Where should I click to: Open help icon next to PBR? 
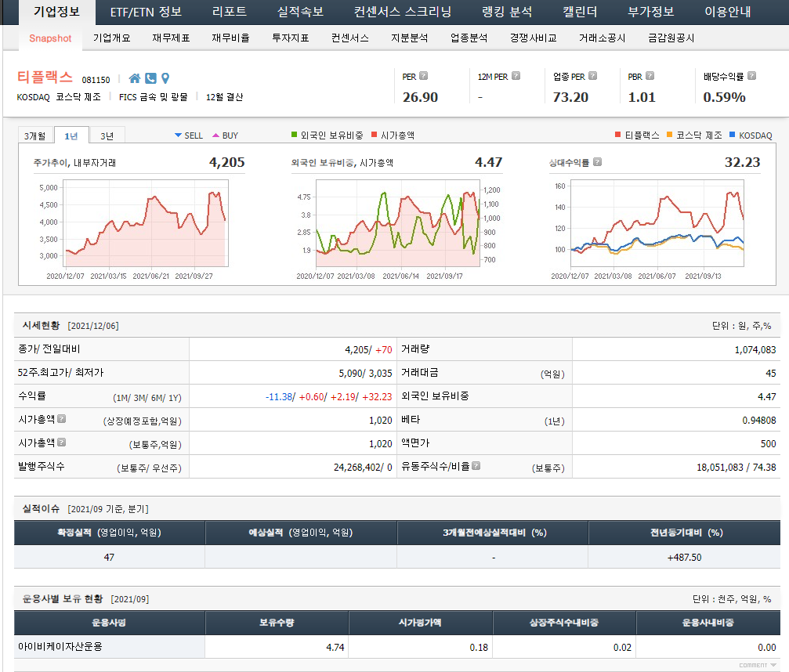pos(650,76)
